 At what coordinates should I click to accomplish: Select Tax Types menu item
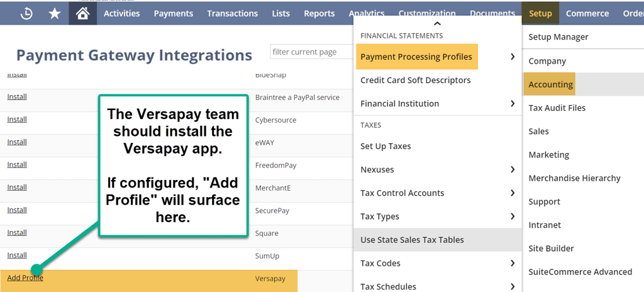379,216
